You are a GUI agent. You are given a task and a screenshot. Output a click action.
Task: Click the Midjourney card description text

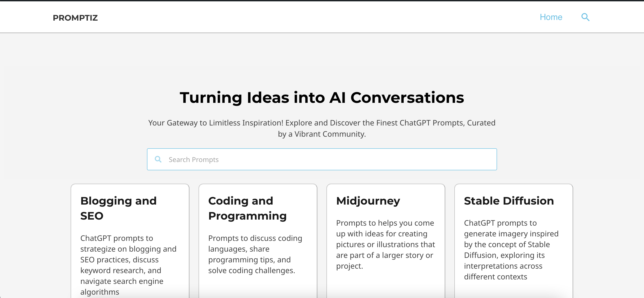pos(385,244)
